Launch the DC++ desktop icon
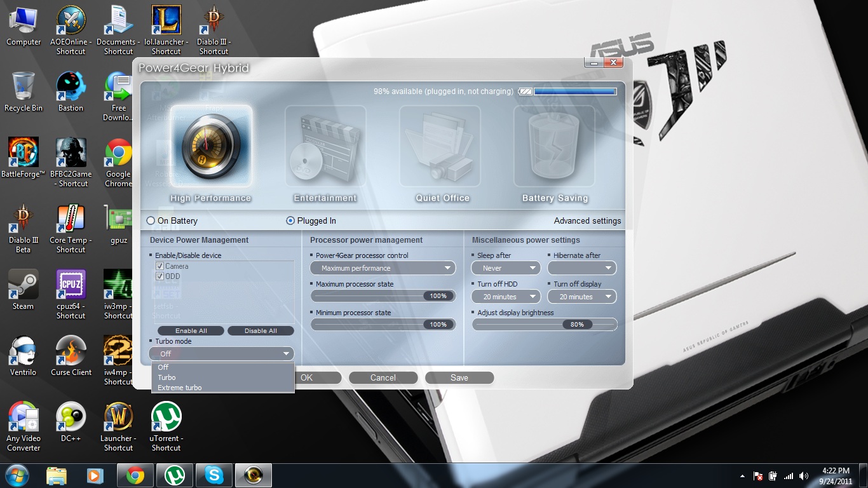 pyautogui.click(x=71, y=422)
